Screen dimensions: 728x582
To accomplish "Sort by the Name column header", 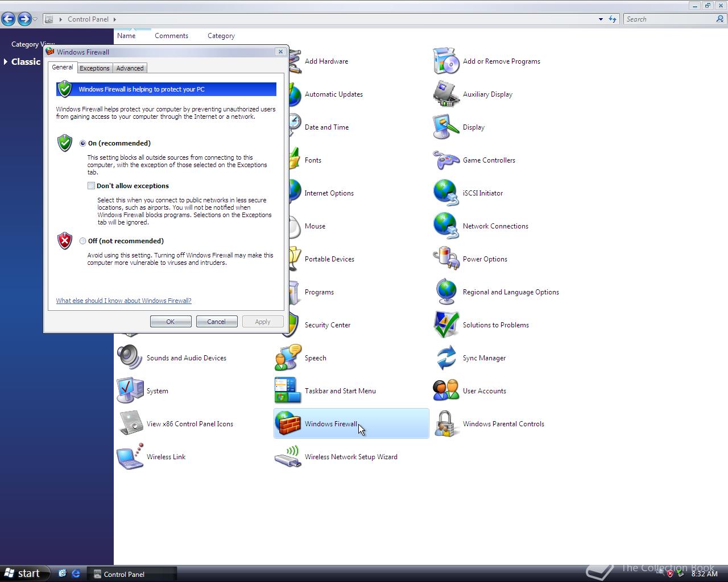I will point(126,35).
